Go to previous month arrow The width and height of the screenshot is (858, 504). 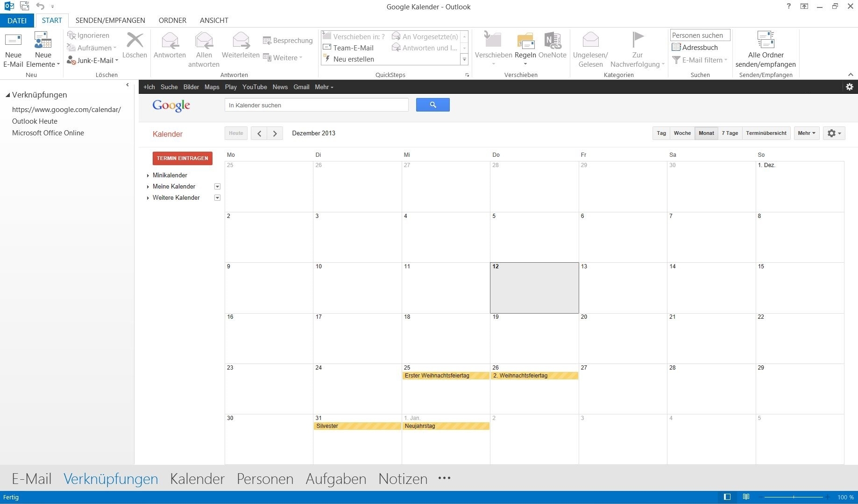[x=259, y=133]
